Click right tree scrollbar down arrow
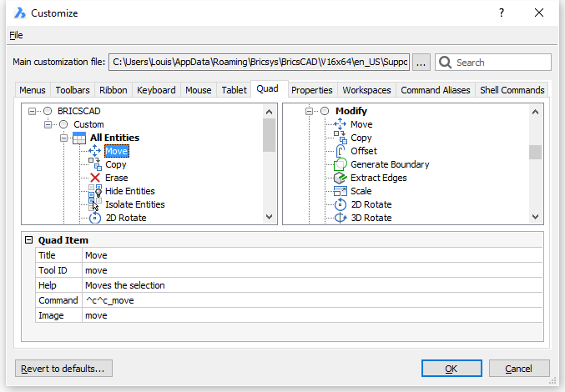This screenshot has width=565, height=392. coord(536,217)
